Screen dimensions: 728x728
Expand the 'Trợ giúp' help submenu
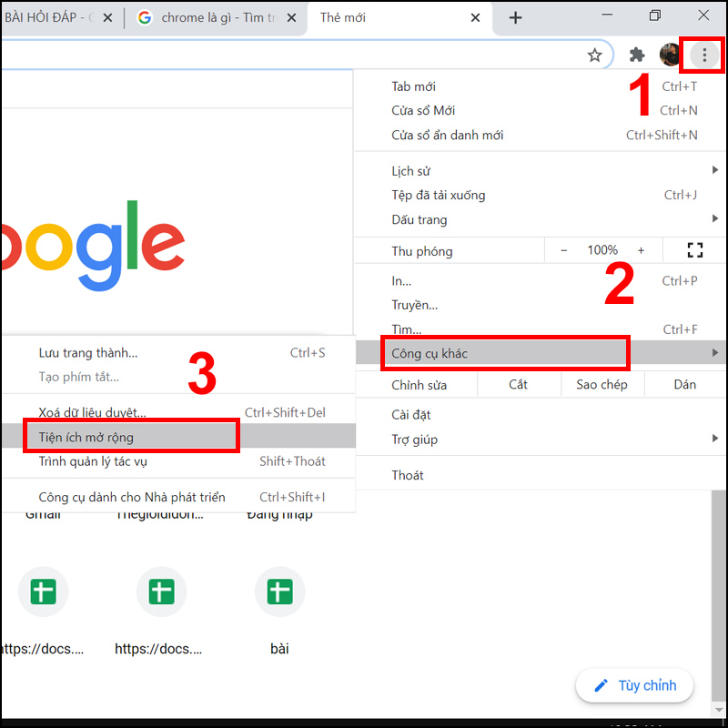pos(541,439)
